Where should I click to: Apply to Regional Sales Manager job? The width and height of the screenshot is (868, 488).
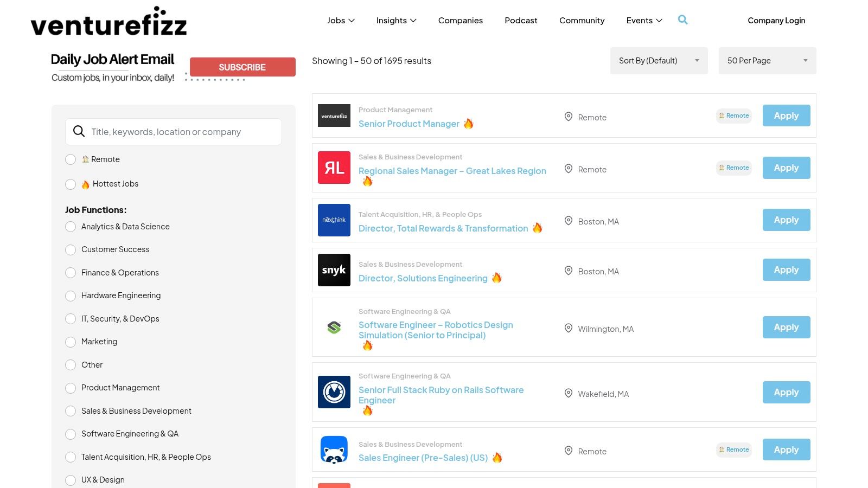click(x=787, y=168)
